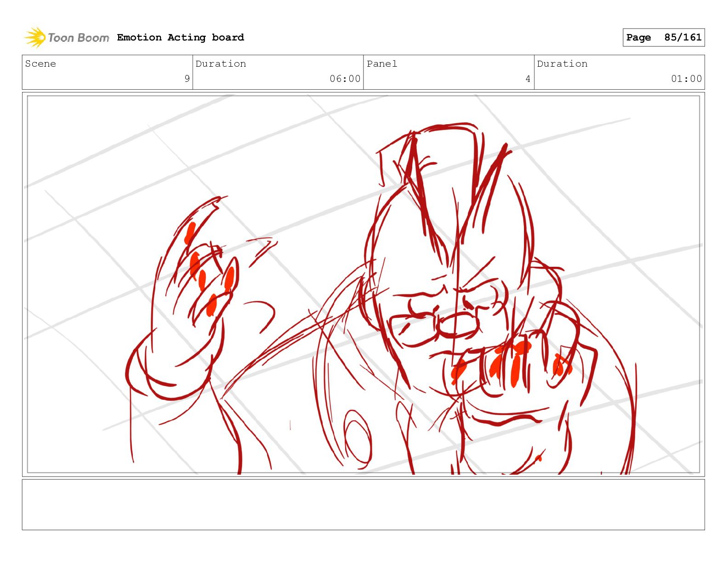Select the panel number 4
Viewport: 728px width, 563px height.
528,79
